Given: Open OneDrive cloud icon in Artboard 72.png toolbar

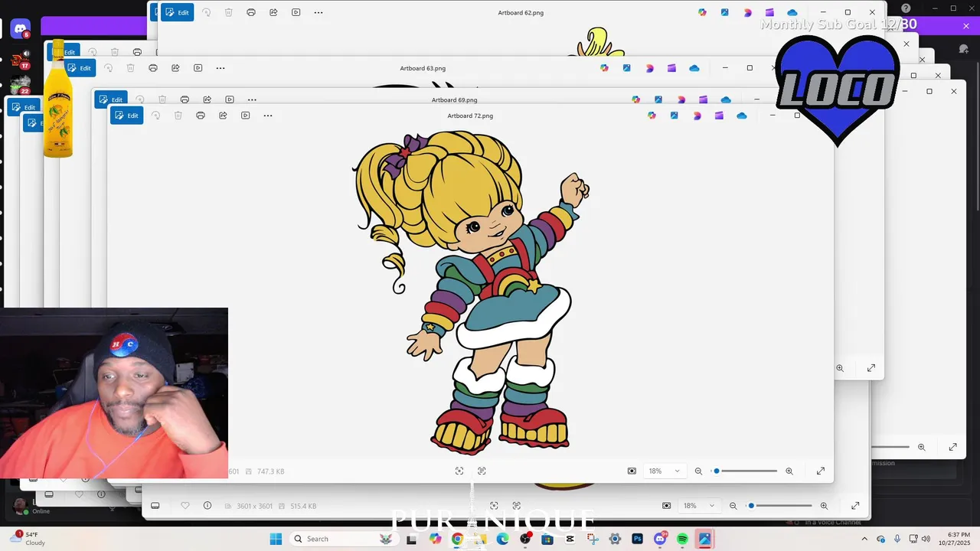Looking at the screenshot, I should tap(741, 116).
